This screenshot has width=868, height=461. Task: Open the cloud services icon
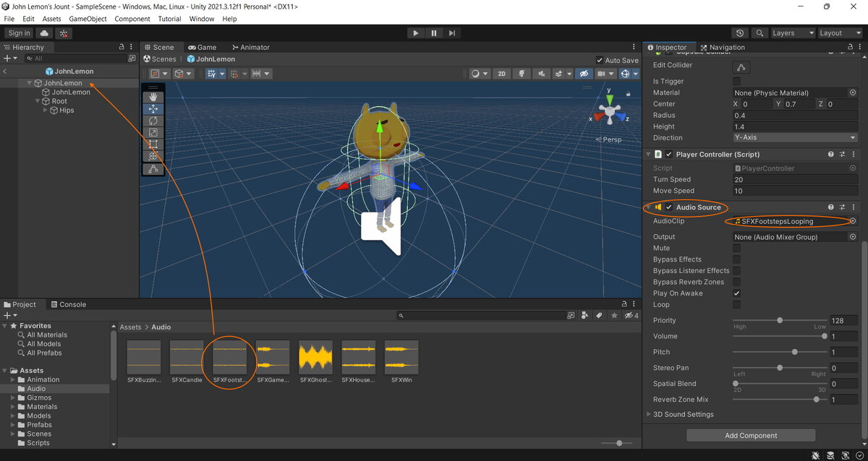(45, 33)
